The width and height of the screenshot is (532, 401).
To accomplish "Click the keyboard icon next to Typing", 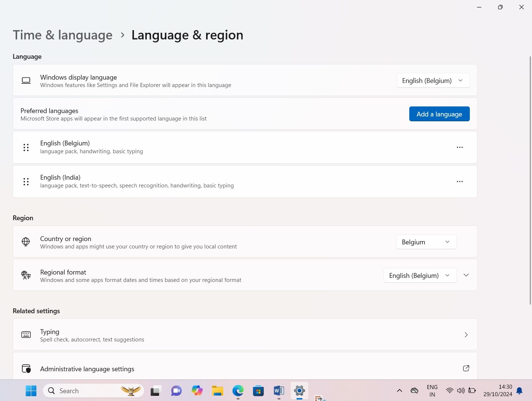I will (26, 334).
